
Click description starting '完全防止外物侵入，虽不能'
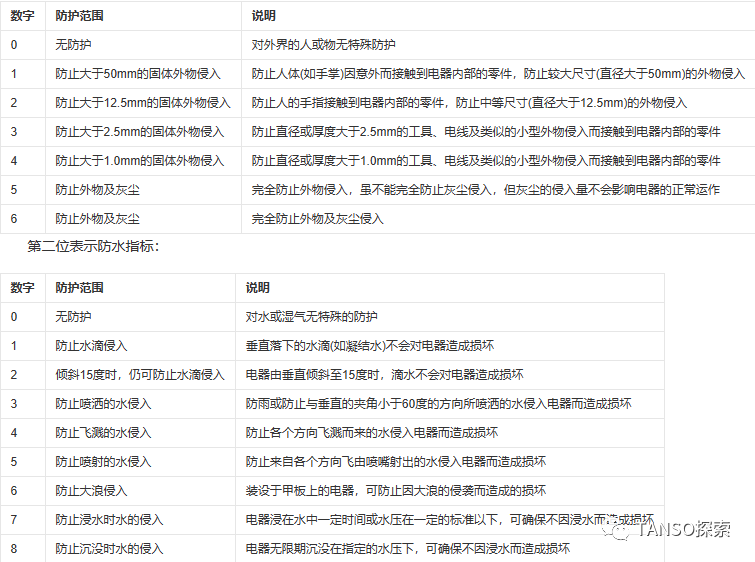click(x=485, y=190)
